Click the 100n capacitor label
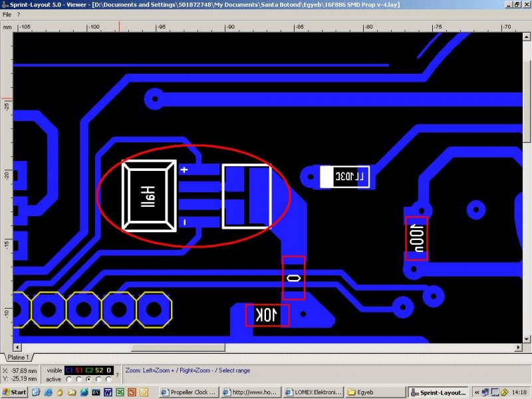Image resolution: width=532 pixels, height=399 pixels. point(417,238)
